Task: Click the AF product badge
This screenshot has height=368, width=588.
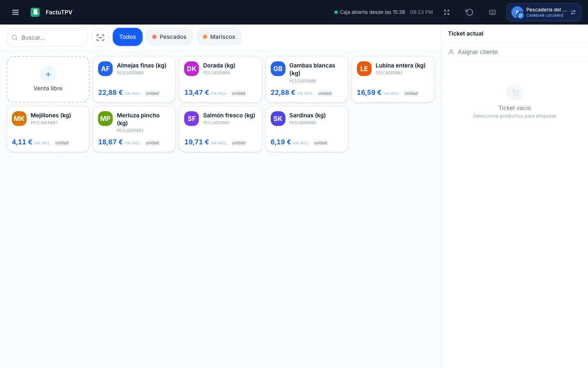Action: (105, 69)
